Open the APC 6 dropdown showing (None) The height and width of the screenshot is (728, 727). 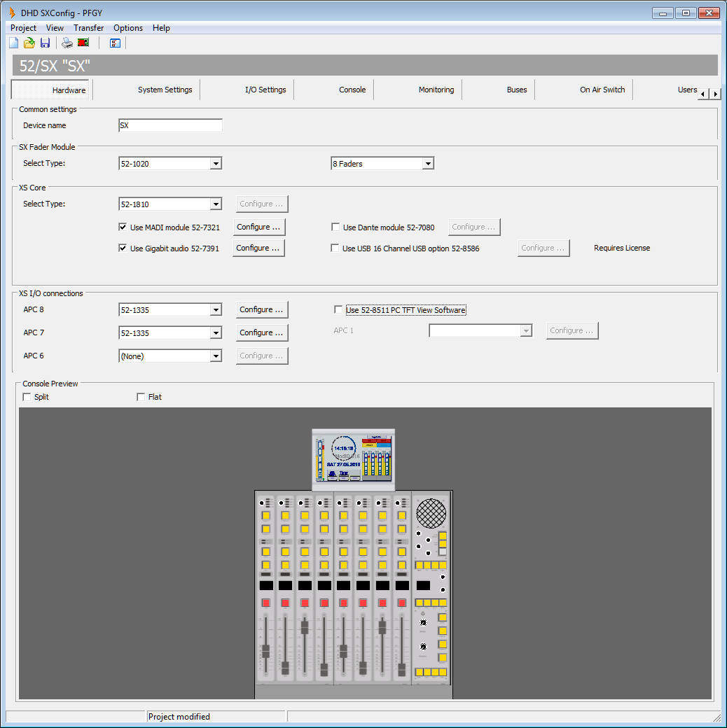click(x=216, y=356)
